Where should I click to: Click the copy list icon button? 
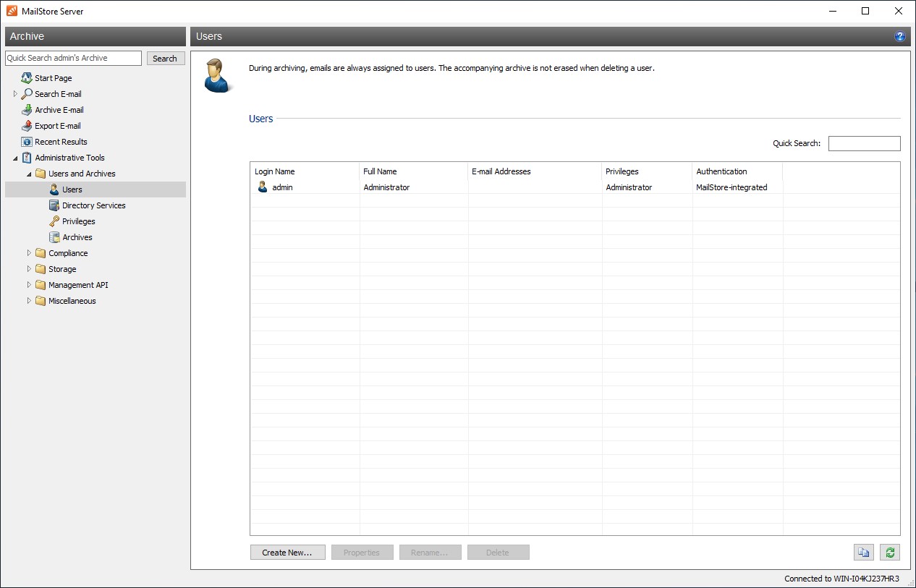pos(863,553)
